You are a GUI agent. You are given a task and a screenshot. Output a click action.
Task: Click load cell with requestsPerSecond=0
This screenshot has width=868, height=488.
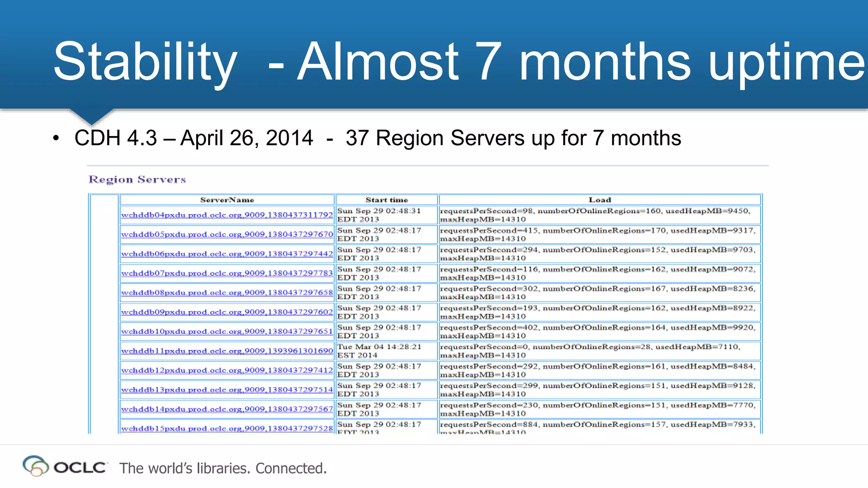(600, 351)
